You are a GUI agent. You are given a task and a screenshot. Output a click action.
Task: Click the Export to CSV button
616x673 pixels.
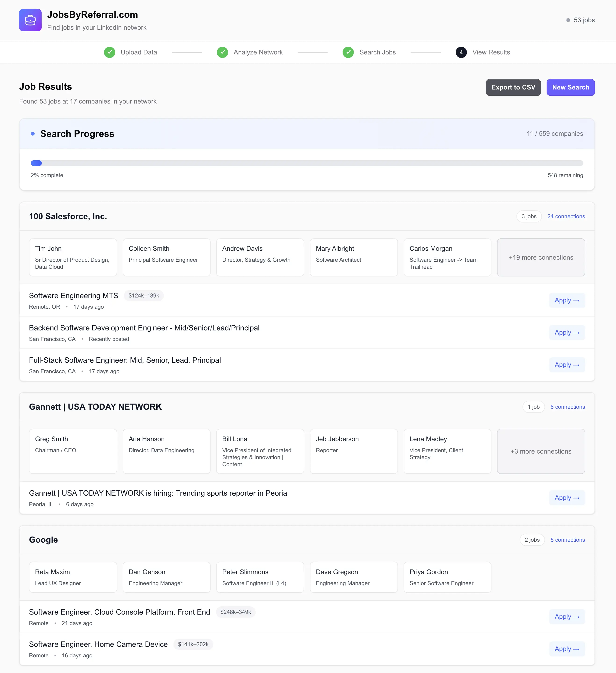[513, 87]
